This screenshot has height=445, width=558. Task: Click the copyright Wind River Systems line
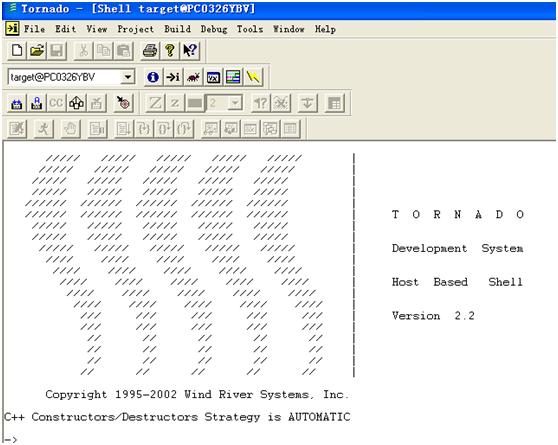[198, 394]
